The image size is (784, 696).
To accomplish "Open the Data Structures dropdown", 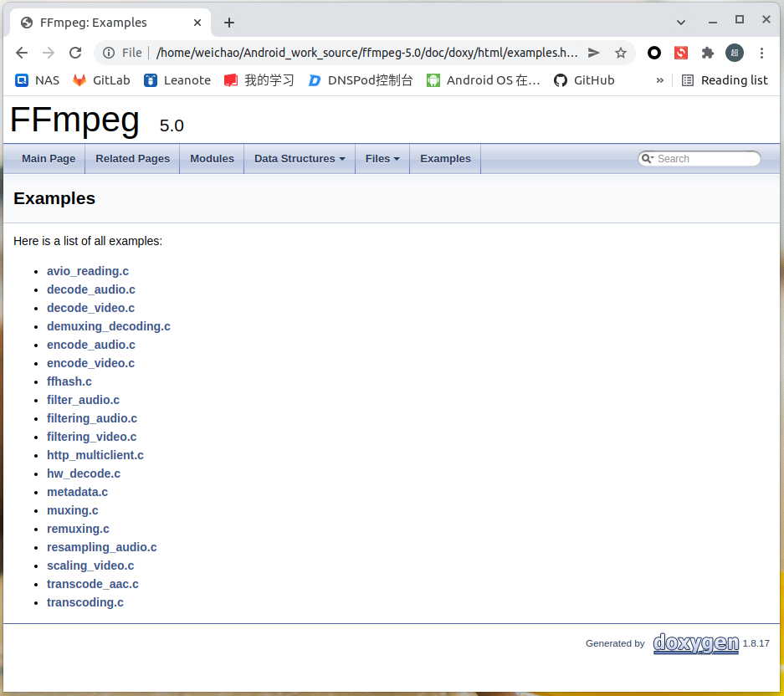I will click(299, 158).
